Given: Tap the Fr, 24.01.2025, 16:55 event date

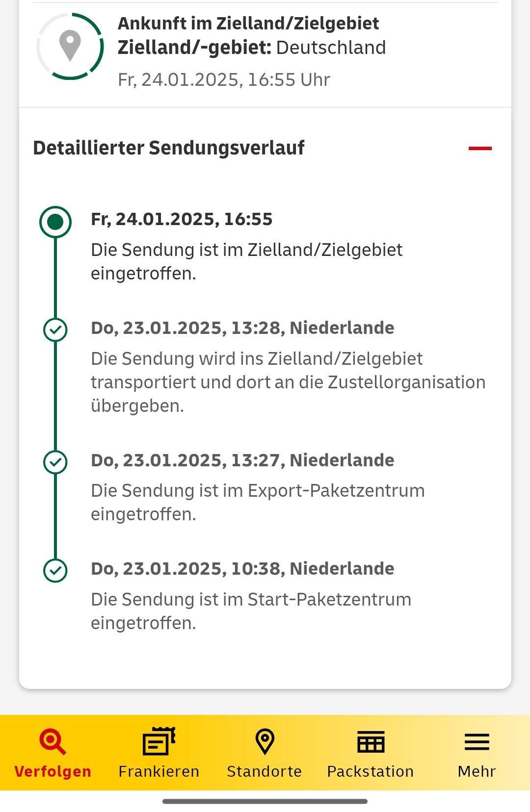Looking at the screenshot, I should [182, 219].
